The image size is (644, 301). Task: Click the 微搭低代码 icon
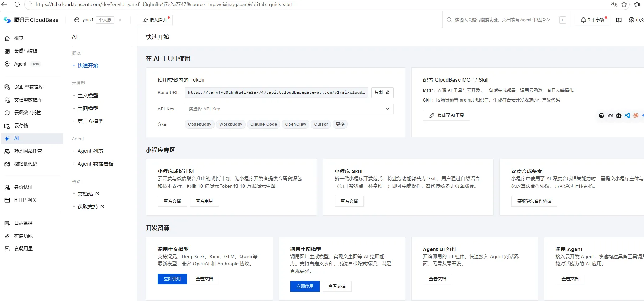[7, 164]
